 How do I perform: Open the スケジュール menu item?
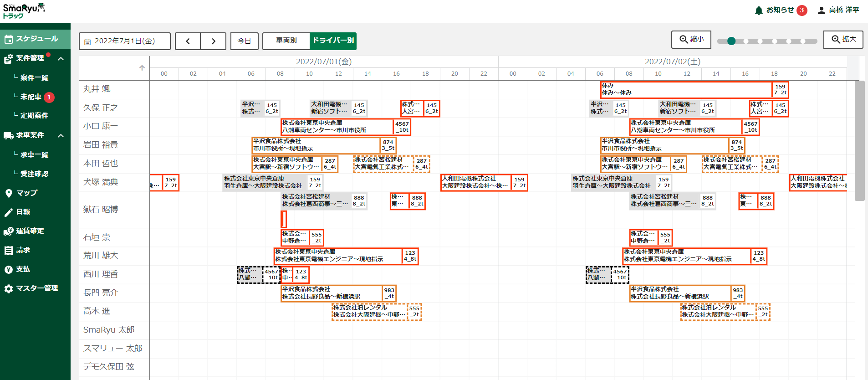35,39
